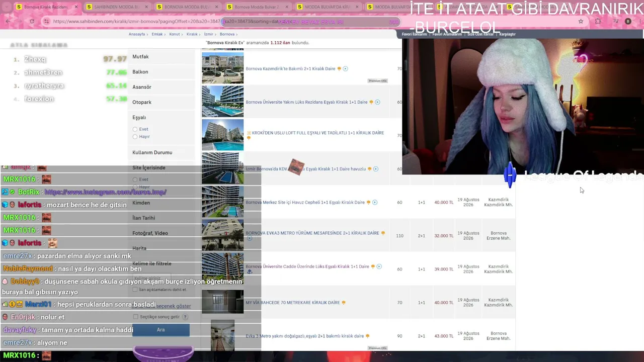Expand the Harita filter section
644x362 pixels.
(x=161, y=248)
